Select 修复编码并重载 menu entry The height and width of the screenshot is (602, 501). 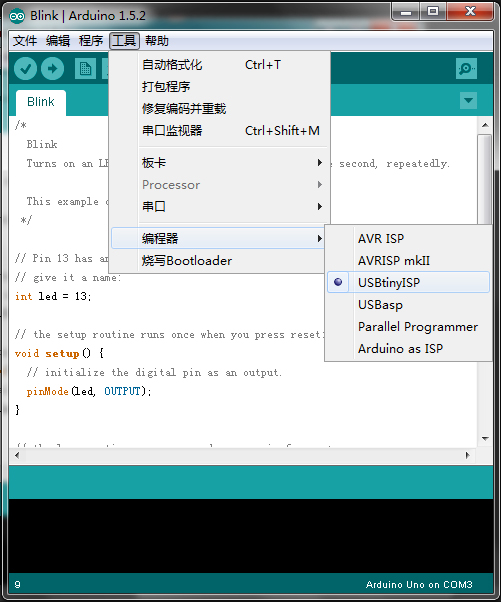(x=219, y=108)
